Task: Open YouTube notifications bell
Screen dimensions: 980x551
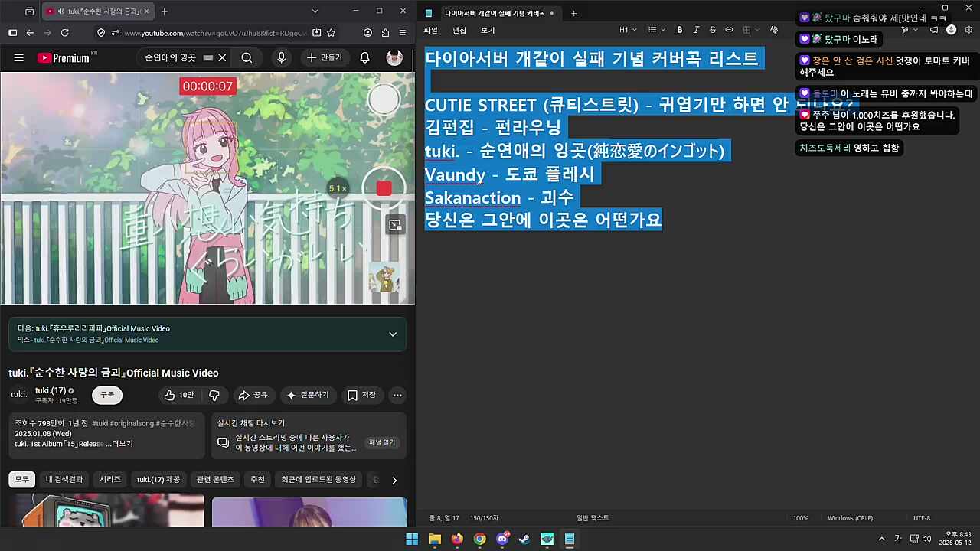Action: tap(365, 58)
